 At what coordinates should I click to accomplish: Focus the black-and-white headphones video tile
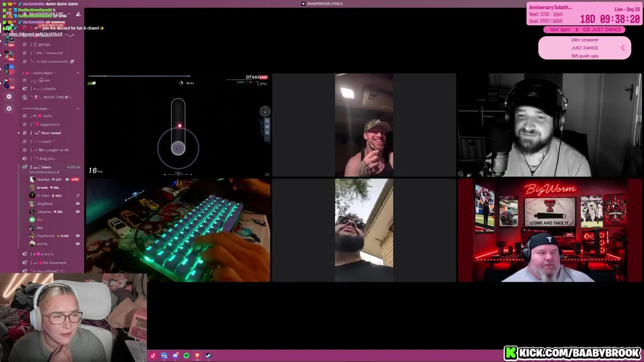pos(550,125)
